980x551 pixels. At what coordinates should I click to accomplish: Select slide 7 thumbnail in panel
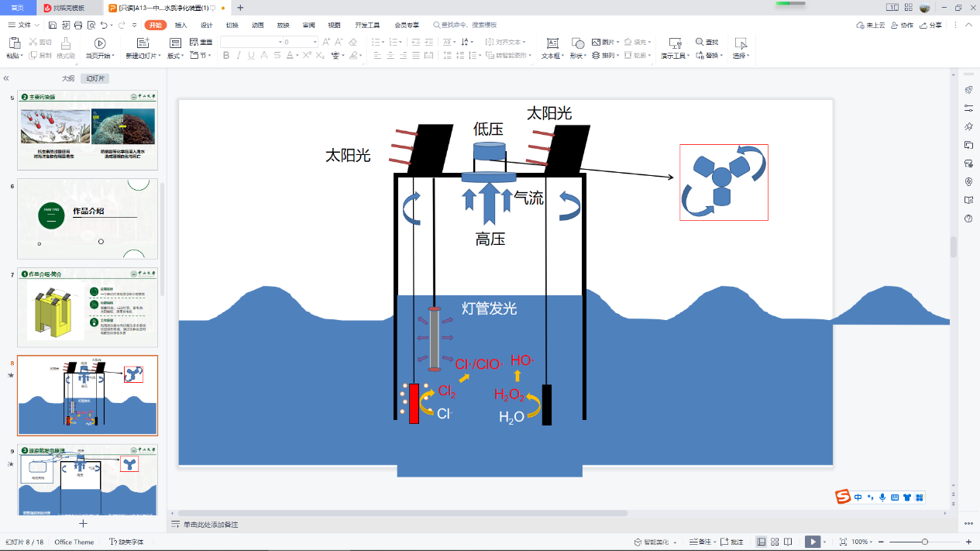pos(87,308)
